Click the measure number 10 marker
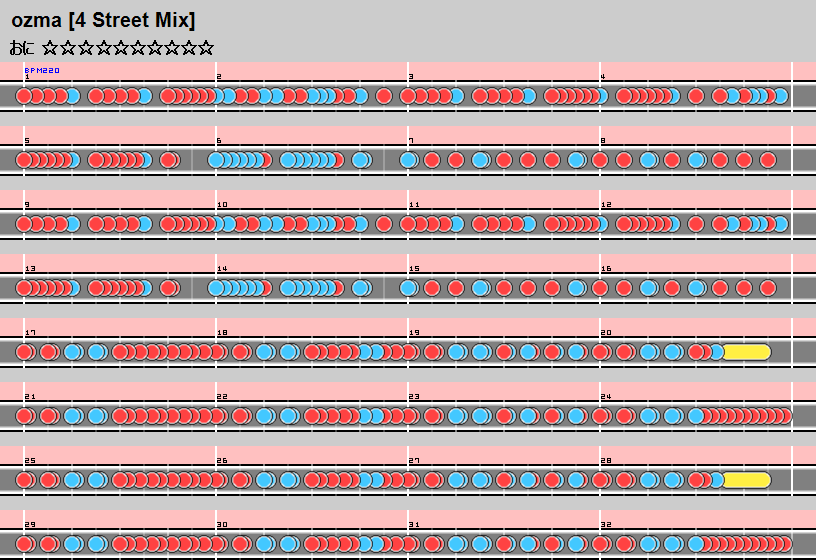Image resolution: width=816 pixels, height=560 pixels. [222, 205]
